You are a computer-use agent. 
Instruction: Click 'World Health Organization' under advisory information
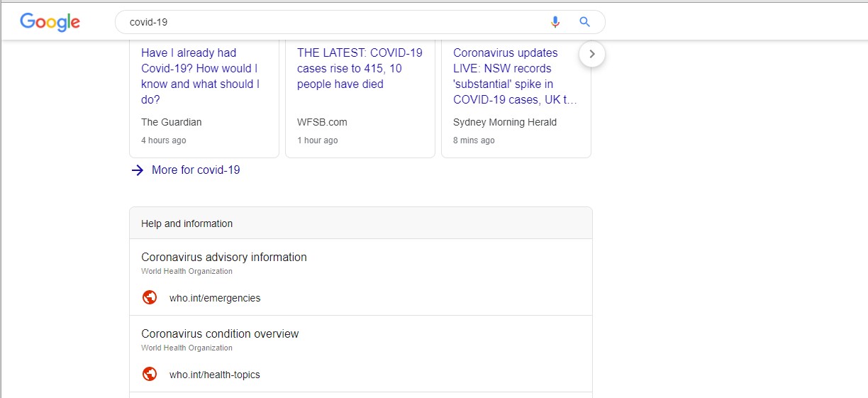pyautogui.click(x=187, y=271)
